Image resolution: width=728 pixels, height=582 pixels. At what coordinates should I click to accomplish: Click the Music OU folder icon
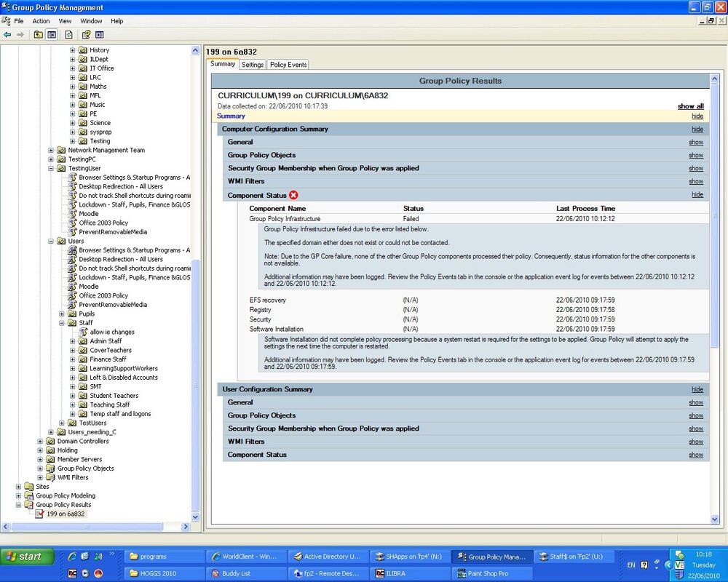pos(83,105)
